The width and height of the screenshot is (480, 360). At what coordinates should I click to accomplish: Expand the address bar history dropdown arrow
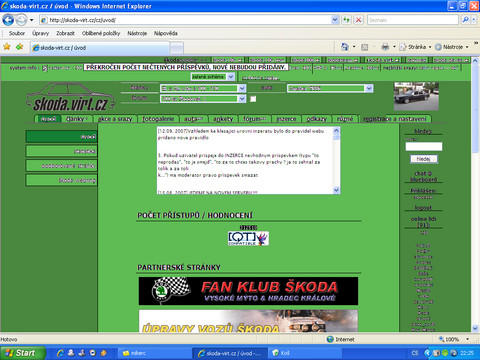coord(335,20)
